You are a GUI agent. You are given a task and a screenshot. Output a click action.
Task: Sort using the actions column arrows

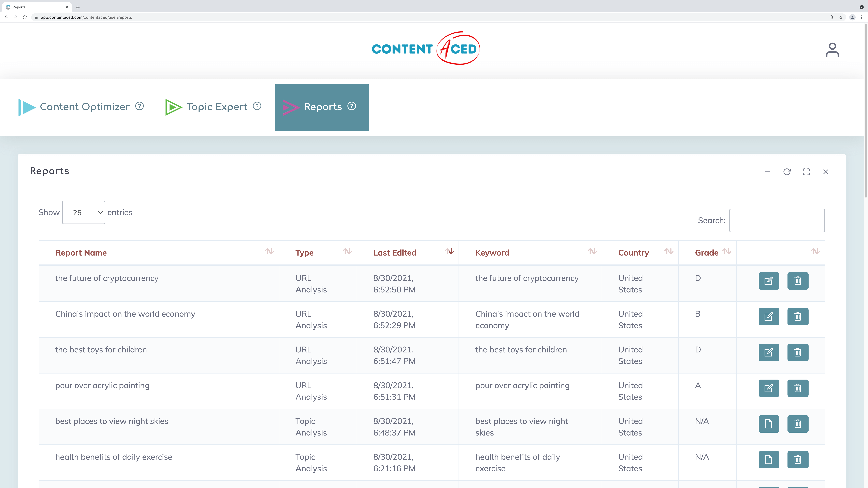pyautogui.click(x=815, y=251)
